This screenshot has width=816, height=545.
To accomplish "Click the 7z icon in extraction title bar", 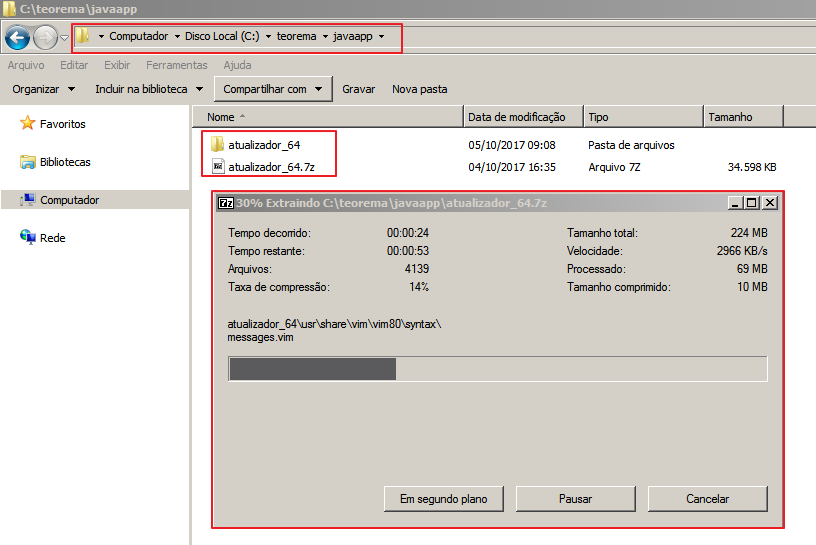I will click(x=226, y=203).
